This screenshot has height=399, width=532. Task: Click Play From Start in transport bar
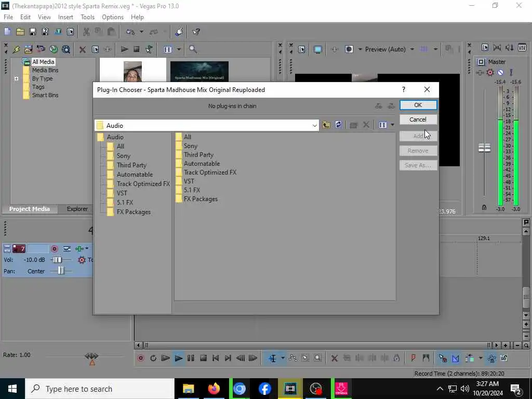[x=166, y=358]
